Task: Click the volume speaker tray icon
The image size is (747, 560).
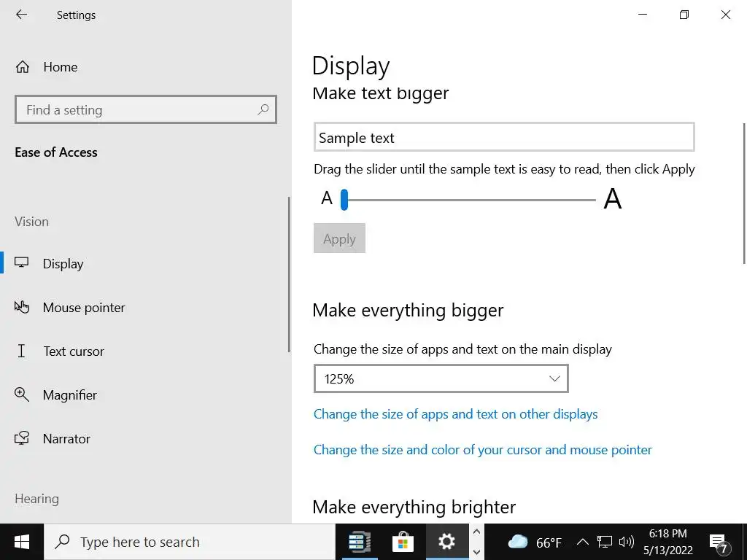Action: tap(627, 542)
